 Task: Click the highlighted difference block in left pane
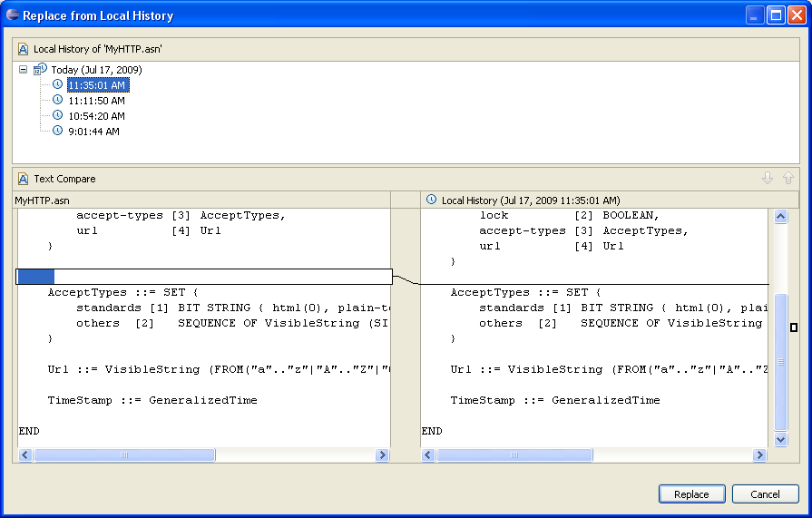coord(36,277)
